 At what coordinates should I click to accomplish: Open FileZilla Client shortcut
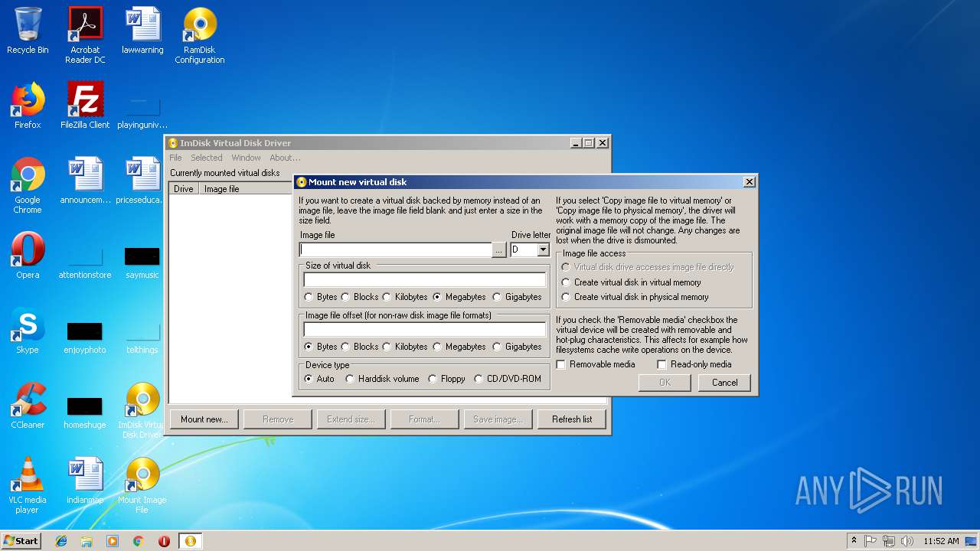coord(85,106)
